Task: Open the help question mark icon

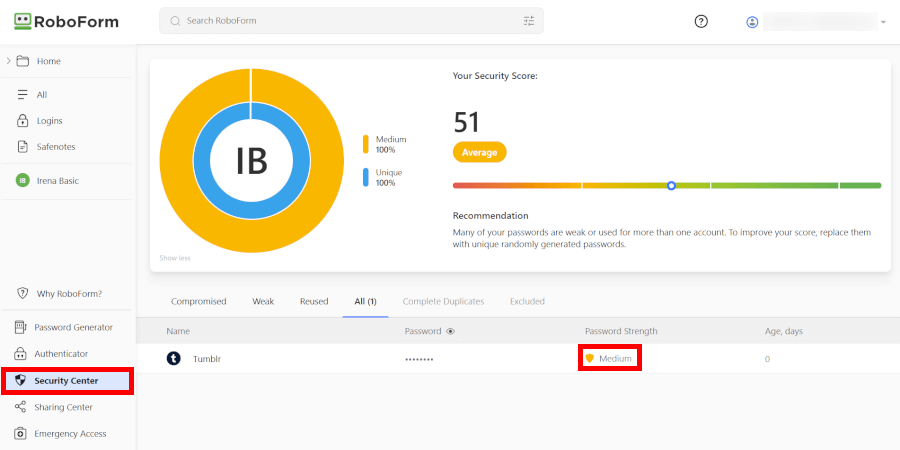Action: click(701, 21)
